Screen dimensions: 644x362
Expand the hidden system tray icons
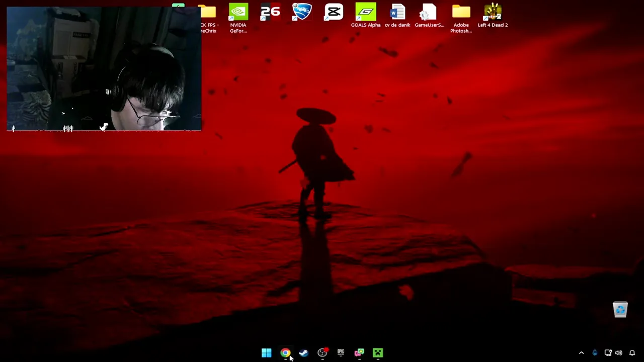click(x=581, y=353)
